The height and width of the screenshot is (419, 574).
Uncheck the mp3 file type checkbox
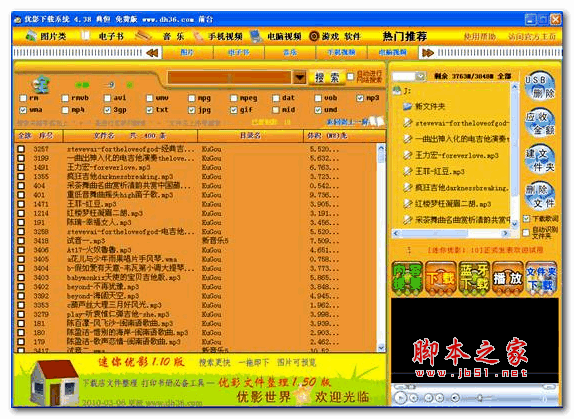click(360, 98)
